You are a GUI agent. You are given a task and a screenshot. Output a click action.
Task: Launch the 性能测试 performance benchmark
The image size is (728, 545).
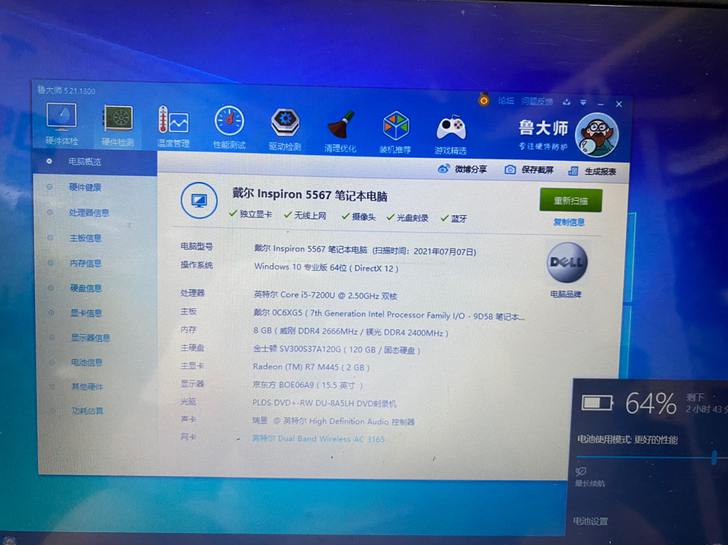229,127
